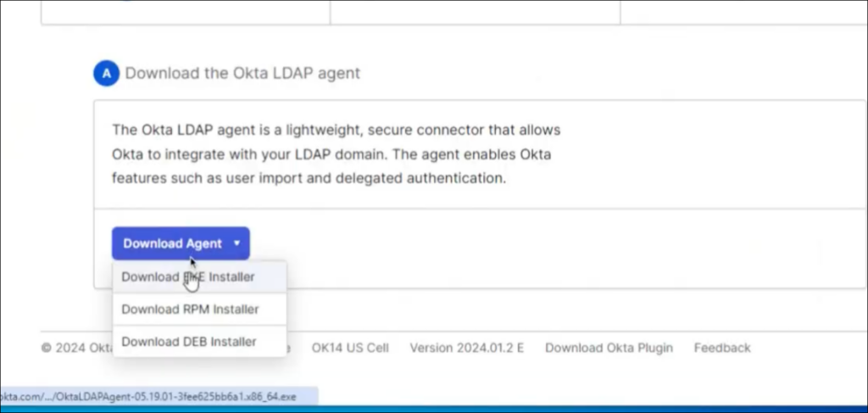Select Download EXE Installer option
The height and width of the screenshot is (413, 868).
[188, 276]
